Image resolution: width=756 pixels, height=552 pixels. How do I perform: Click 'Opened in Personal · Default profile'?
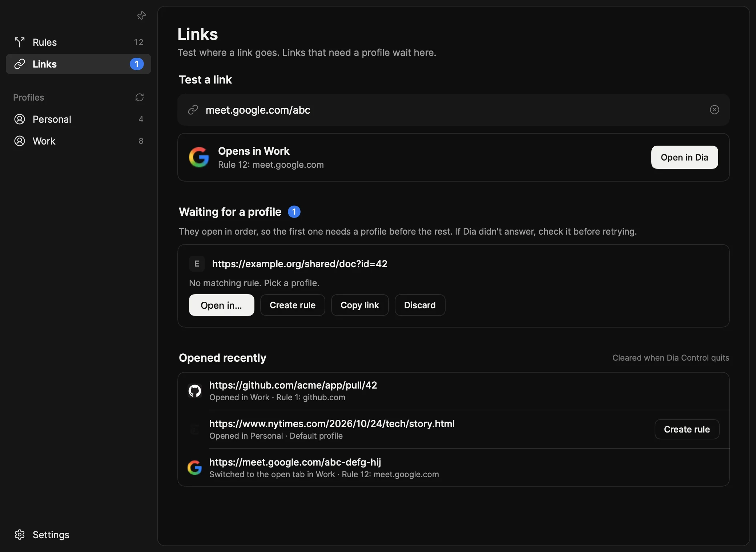click(x=276, y=436)
